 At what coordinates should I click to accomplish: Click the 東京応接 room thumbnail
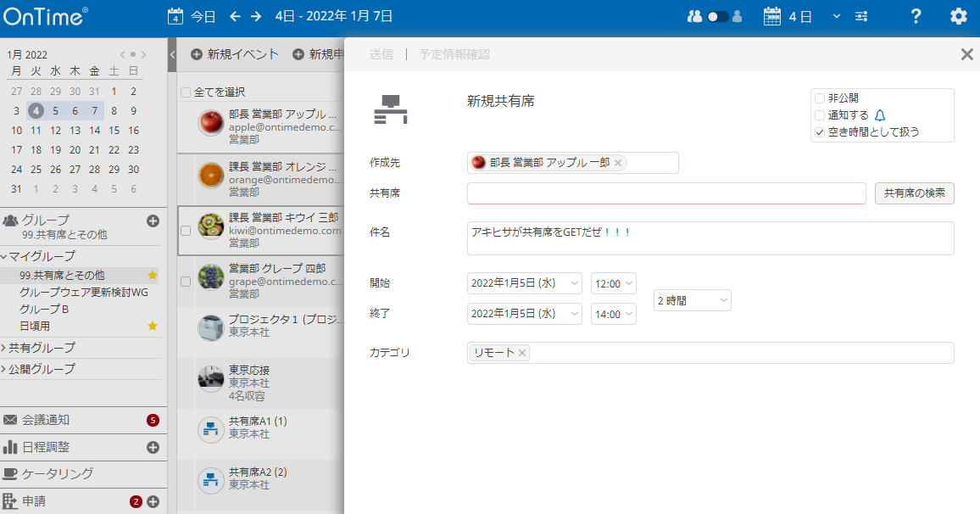210,379
